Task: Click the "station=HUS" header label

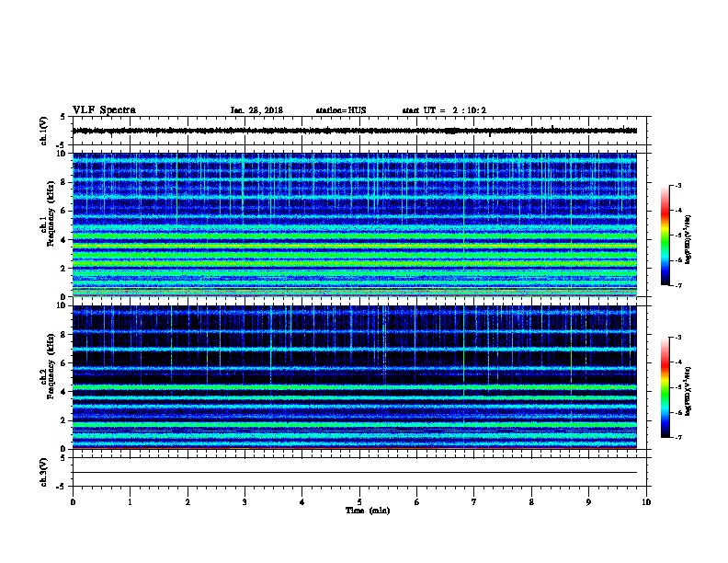Action: [x=341, y=110]
